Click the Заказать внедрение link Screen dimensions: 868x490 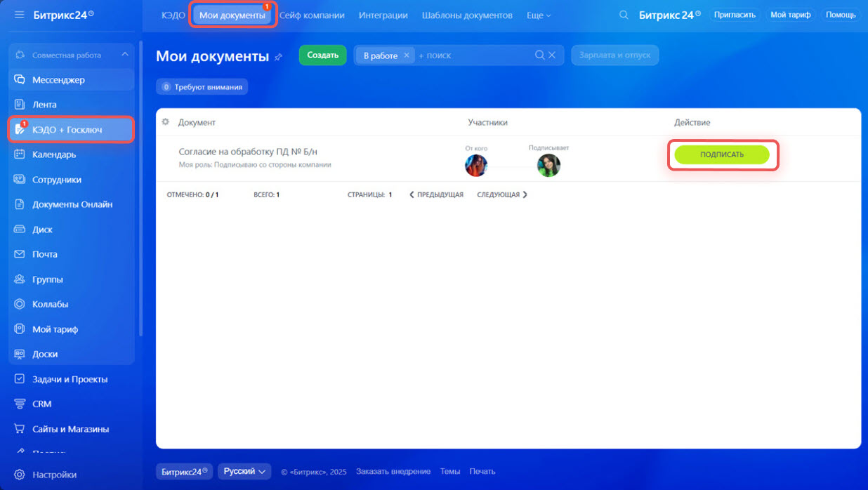point(393,472)
